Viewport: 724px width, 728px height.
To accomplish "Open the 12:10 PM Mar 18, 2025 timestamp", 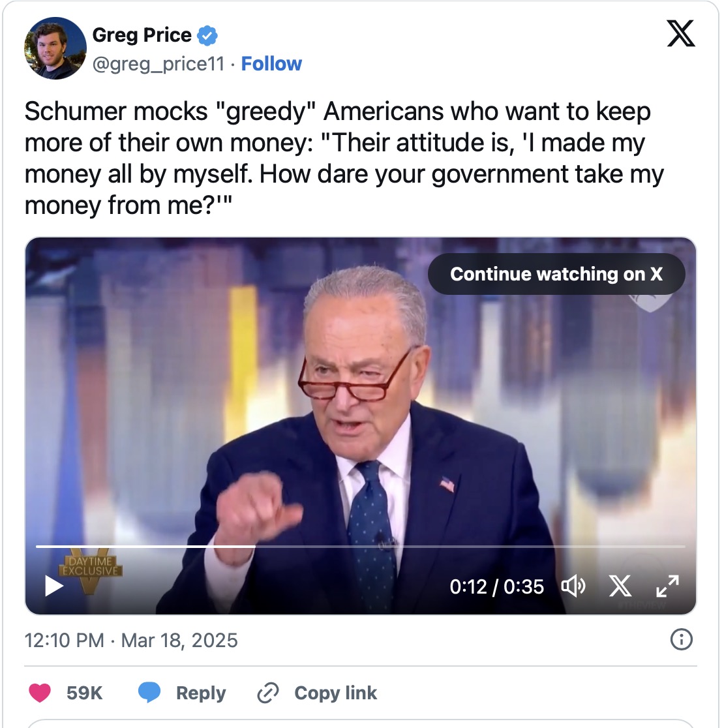I will click(x=131, y=640).
